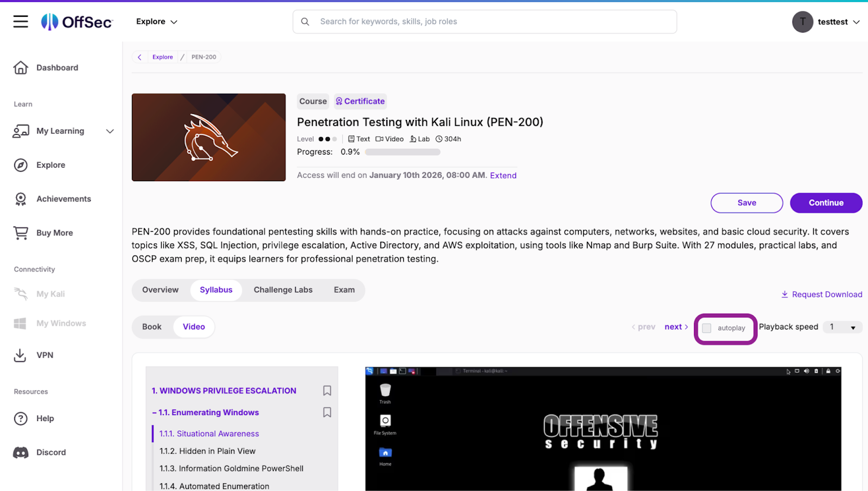This screenshot has width=868, height=491.
Task: Click the My Learning sidebar icon
Action: 21,131
